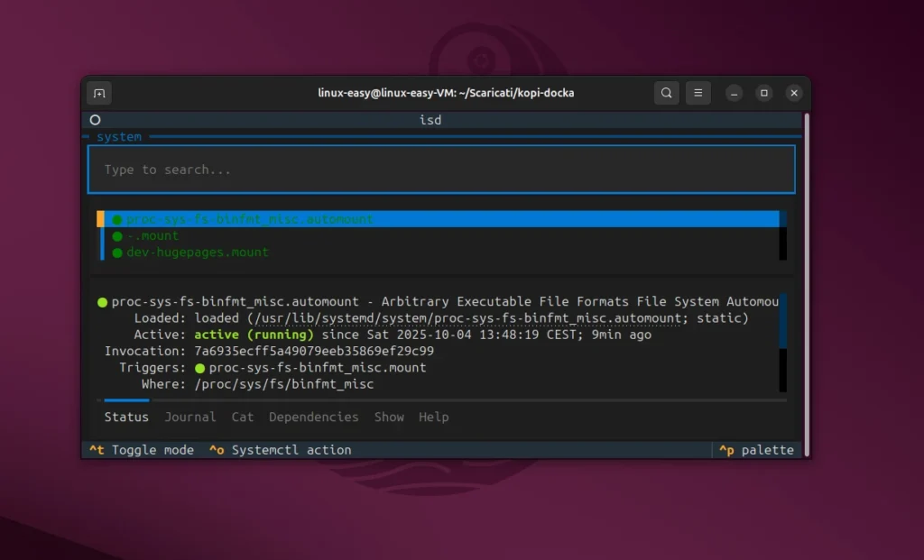924x560 pixels.
Task: Open the palette control in the footer
Action: [758, 449]
